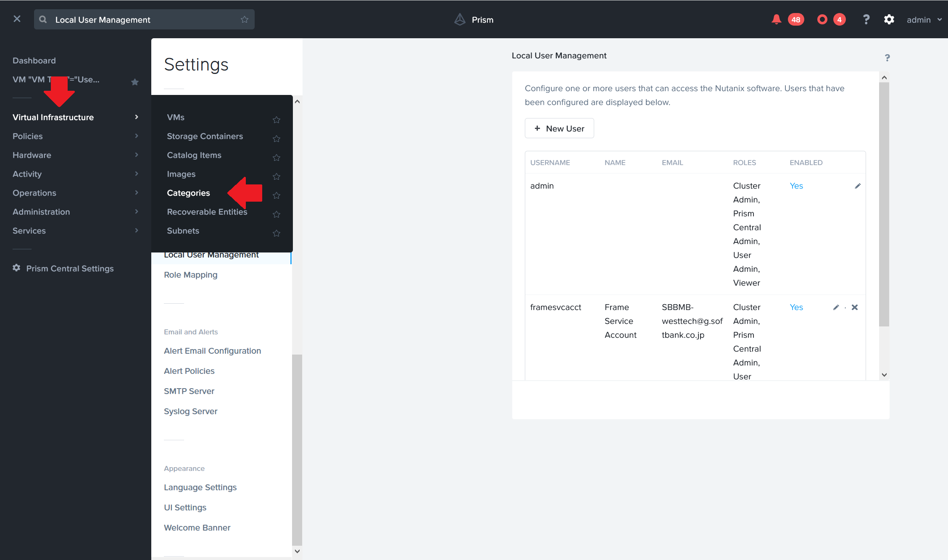Screen dimensions: 948x560
Task: Open the 48 alerts badge
Action: 796,20
